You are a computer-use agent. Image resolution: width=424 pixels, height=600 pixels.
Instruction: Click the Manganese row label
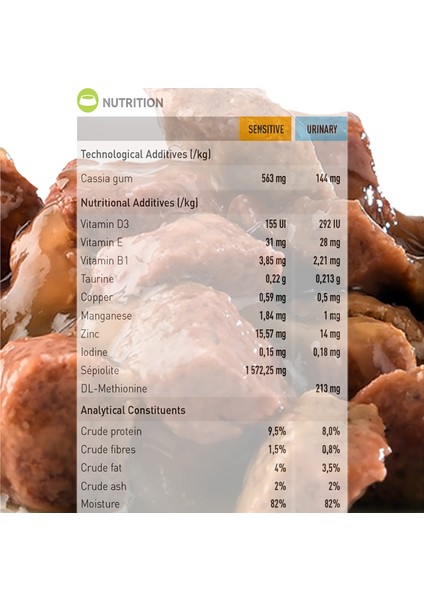[106, 316]
